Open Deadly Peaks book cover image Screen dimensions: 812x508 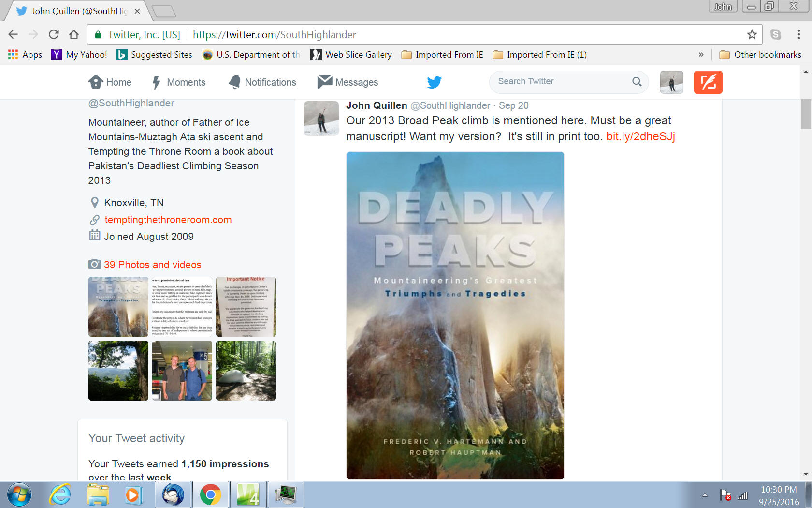tap(455, 315)
